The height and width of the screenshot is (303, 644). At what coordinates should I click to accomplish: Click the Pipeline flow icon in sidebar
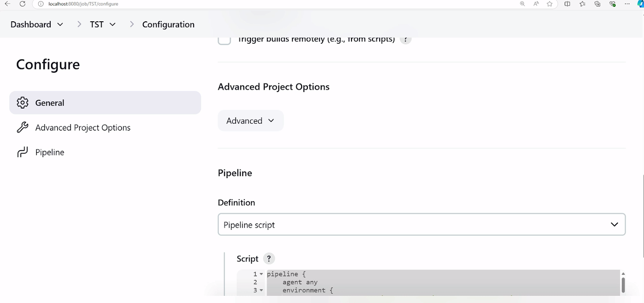pyautogui.click(x=23, y=152)
